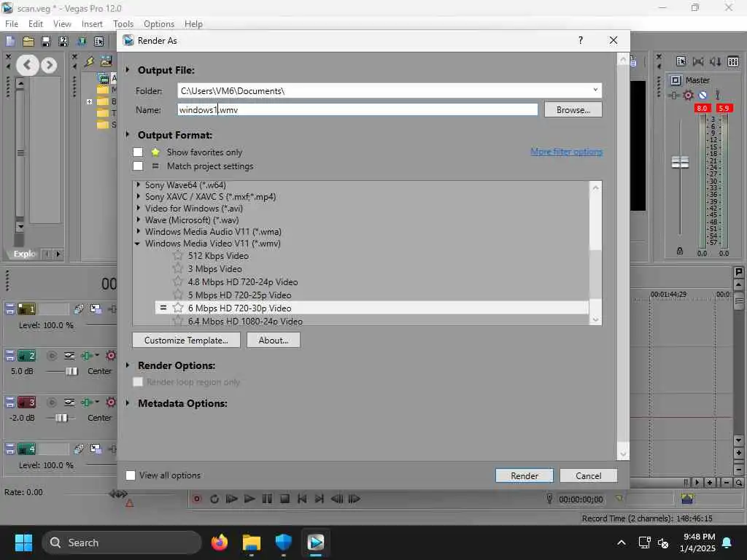Click track 1 make compositing child icon
This screenshot has width=747, height=560.
click(96, 309)
